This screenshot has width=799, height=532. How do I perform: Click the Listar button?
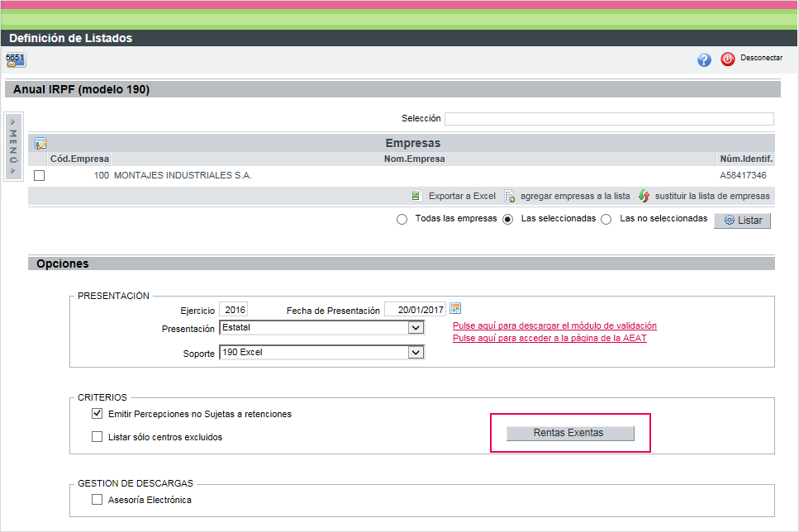[742, 221]
